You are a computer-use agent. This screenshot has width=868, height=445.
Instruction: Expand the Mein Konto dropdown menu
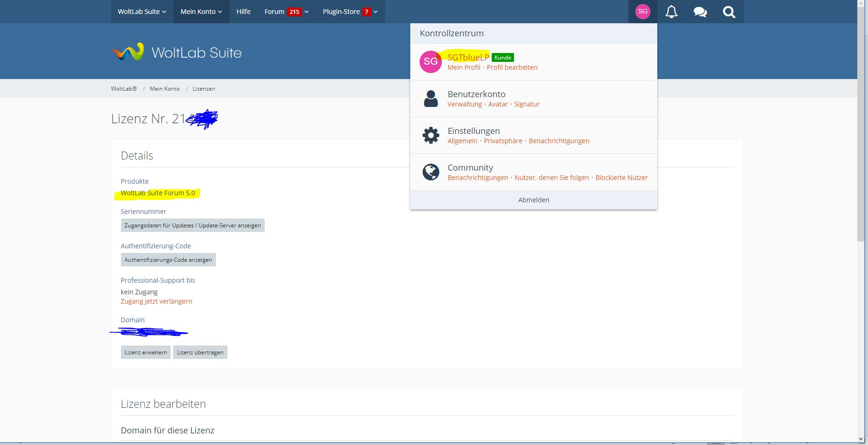[x=201, y=12]
